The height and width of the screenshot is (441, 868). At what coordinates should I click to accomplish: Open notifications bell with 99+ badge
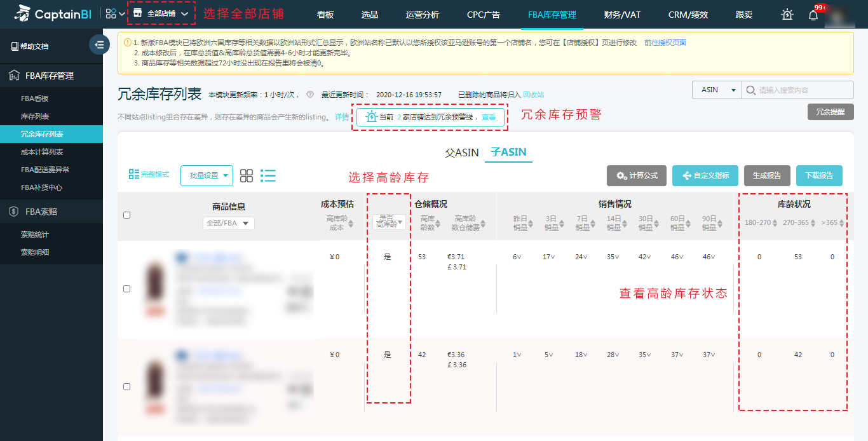[x=813, y=15]
